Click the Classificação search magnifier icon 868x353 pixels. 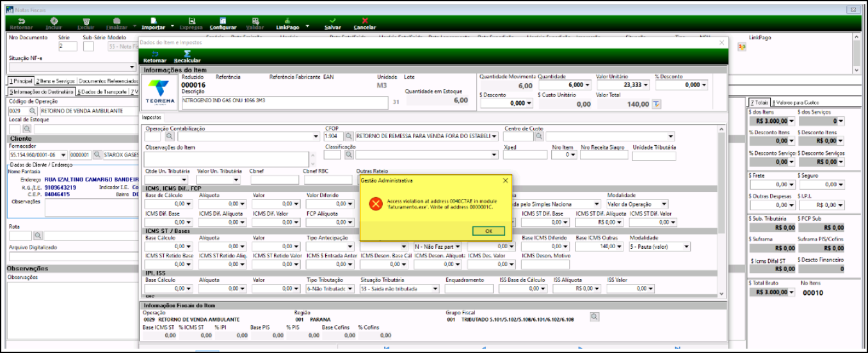click(x=349, y=155)
